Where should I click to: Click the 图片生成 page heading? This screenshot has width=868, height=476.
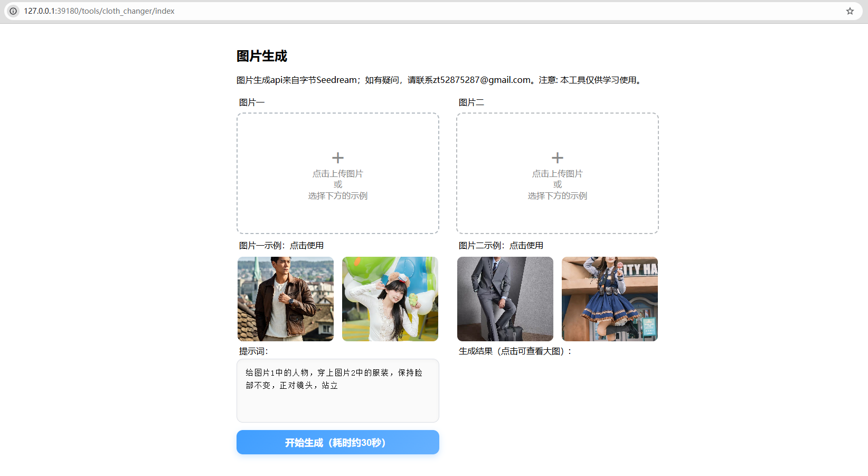point(262,56)
